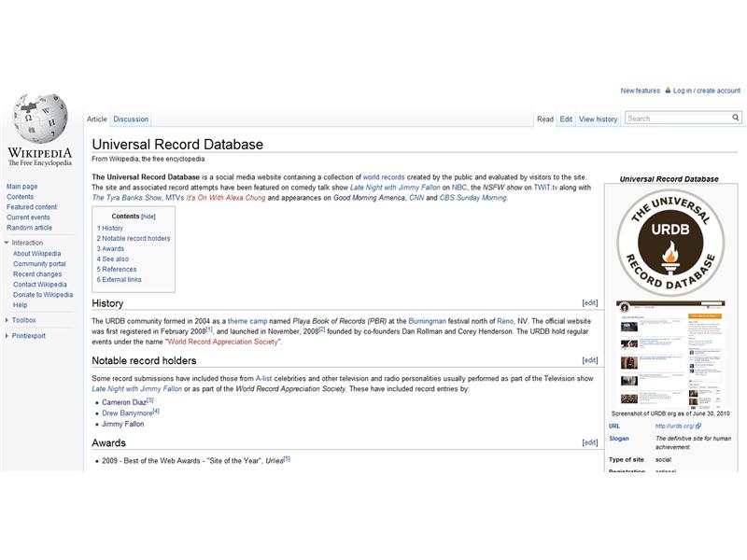The height and width of the screenshot is (560, 747).
Task: Click edit next to the History heading
Action: [x=590, y=303]
